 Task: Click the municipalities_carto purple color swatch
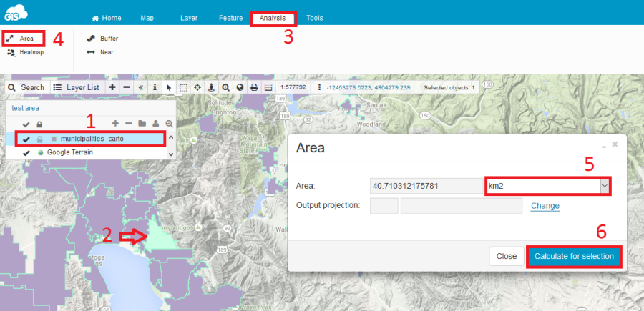(54, 139)
